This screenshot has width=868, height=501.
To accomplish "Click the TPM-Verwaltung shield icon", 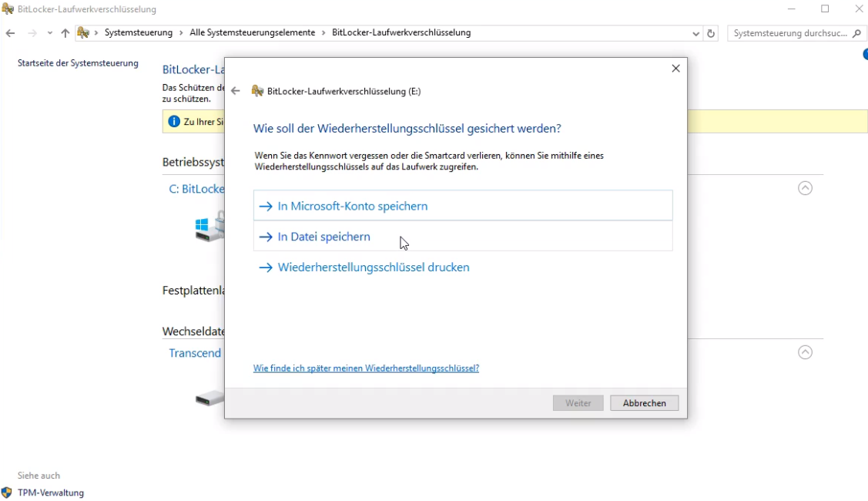I will click(x=7, y=493).
